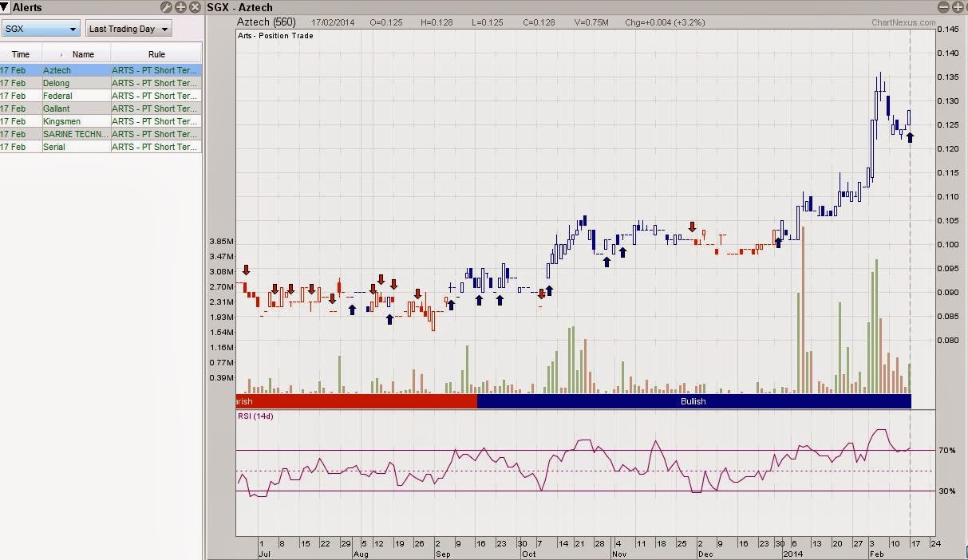Select the Delong alert row

pyautogui.click(x=101, y=83)
